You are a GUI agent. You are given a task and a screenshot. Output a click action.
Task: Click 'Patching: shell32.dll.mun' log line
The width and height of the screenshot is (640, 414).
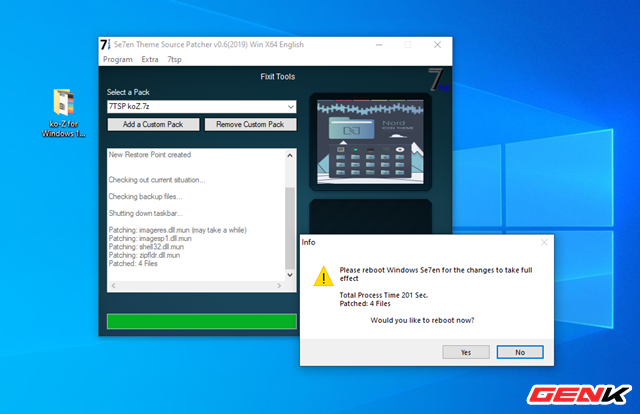point(146,247)
